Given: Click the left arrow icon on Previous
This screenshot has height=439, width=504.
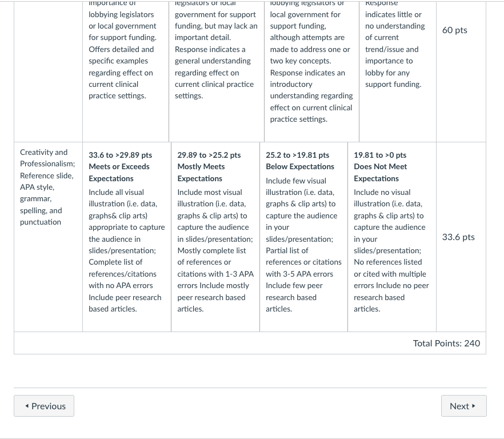Looking at the screenshot, I should tap(27, 406).
